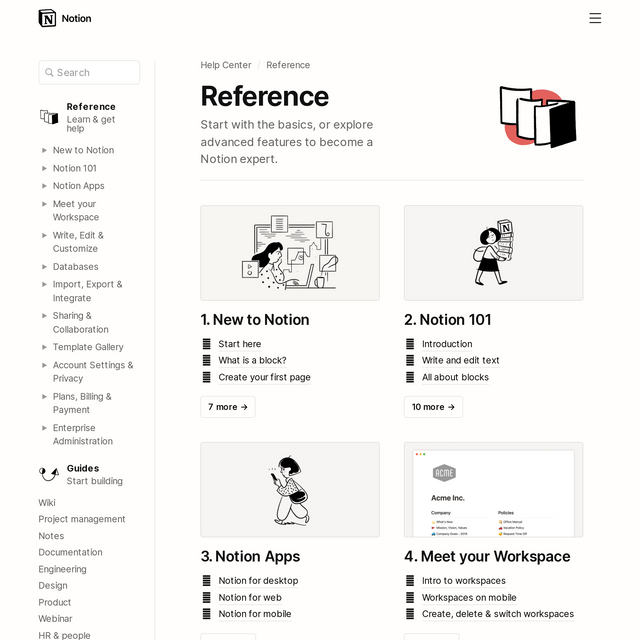Open the Engineering guide link

pos(62,569)
